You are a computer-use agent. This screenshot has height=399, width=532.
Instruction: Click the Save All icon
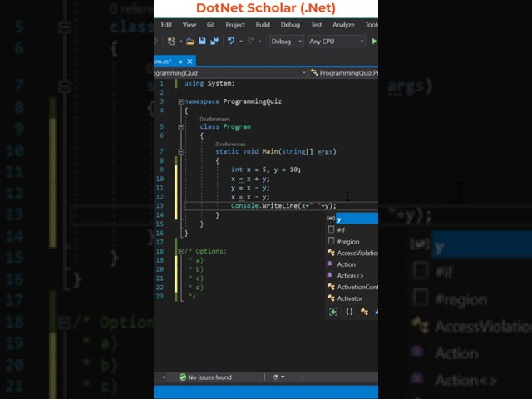point(214,42)
